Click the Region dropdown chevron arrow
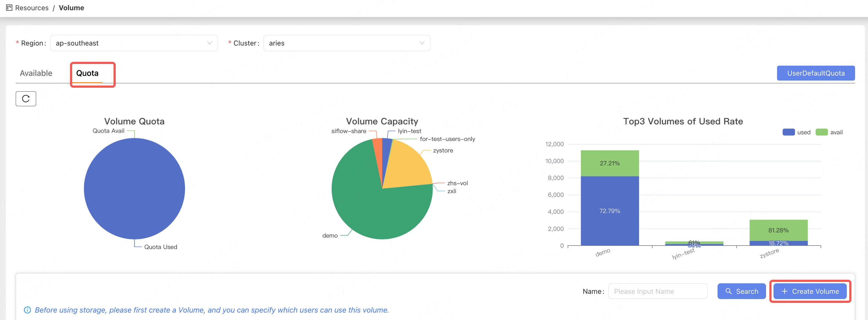868x320 pixels. pyautogui.click(x=209, y=43)
